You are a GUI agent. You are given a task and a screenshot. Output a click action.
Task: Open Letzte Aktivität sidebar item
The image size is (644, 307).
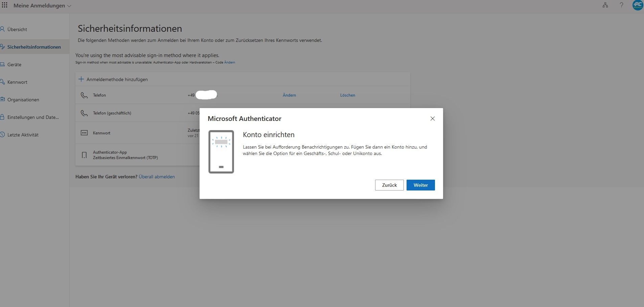pyautogui.click(x=23, y=135)
